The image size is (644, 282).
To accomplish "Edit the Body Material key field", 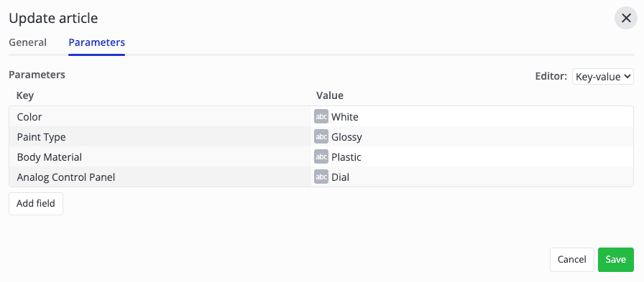I will coord(160,157).
